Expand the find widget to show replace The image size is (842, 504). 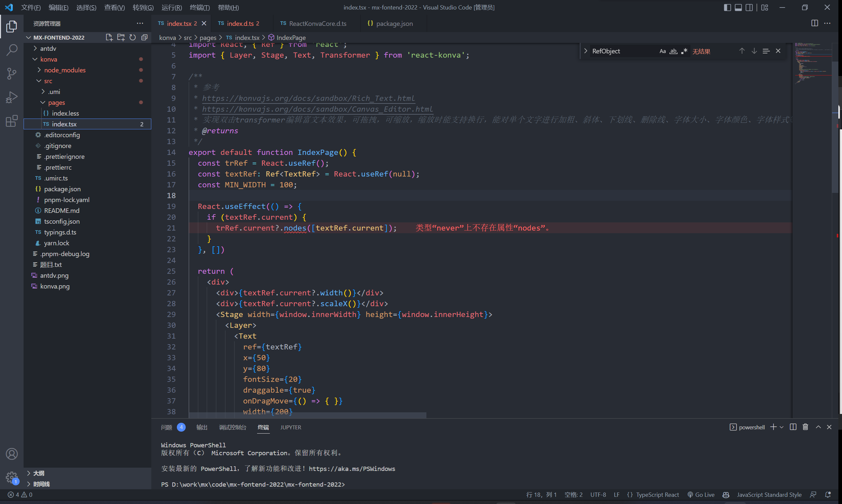(x=586, y=51)
